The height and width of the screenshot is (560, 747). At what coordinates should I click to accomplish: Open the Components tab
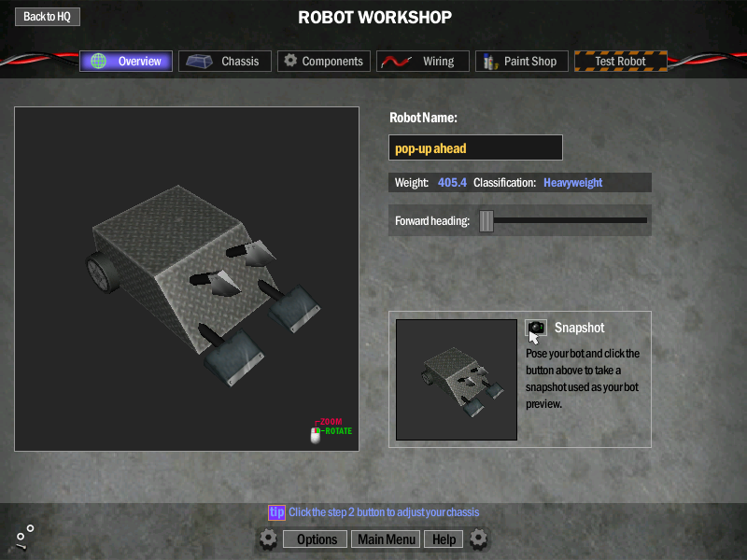(324, 62)
